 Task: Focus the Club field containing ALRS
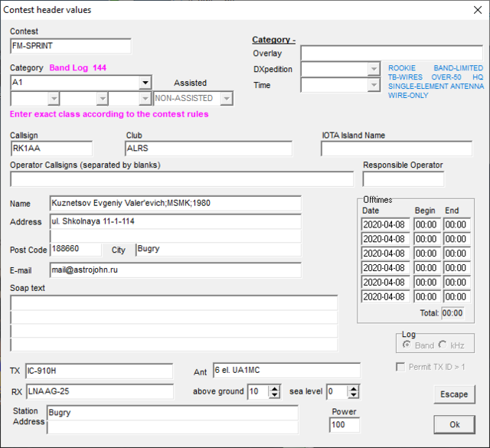[x=208, y=149]
